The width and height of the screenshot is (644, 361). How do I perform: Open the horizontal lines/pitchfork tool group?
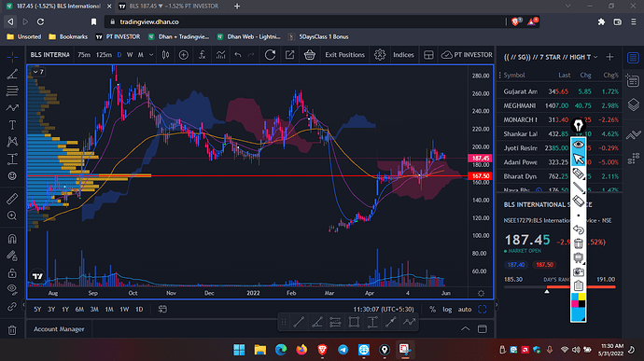pyautogui.click(x=12, y=90)
